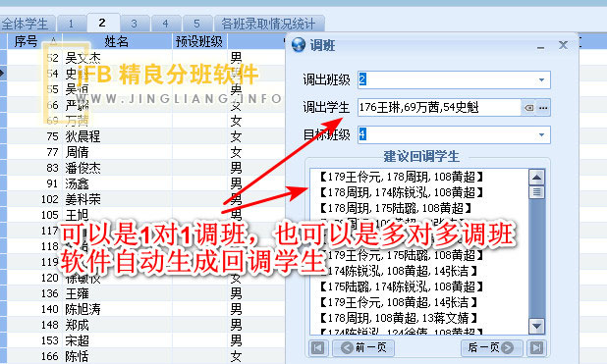This screenshot has height=364, width=607.
Task: Go to the first page icon
Action: [x=318, y=347]
